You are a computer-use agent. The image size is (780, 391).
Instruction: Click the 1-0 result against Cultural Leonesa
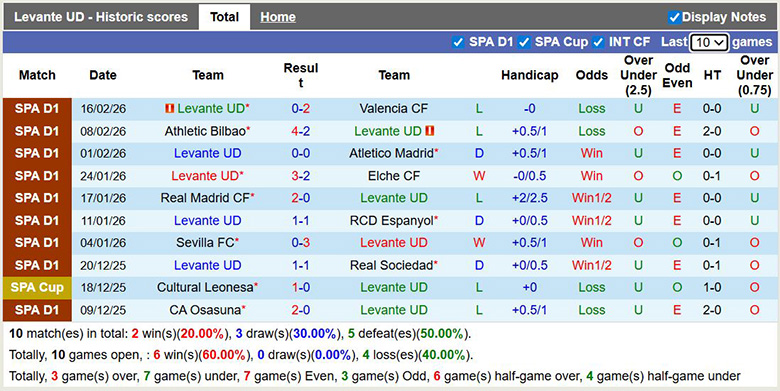click(300, 288)
